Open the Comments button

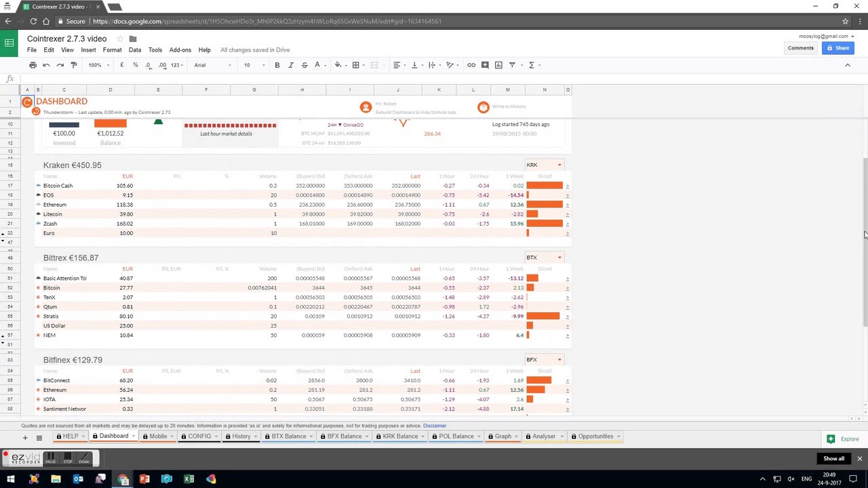(800, 47)
